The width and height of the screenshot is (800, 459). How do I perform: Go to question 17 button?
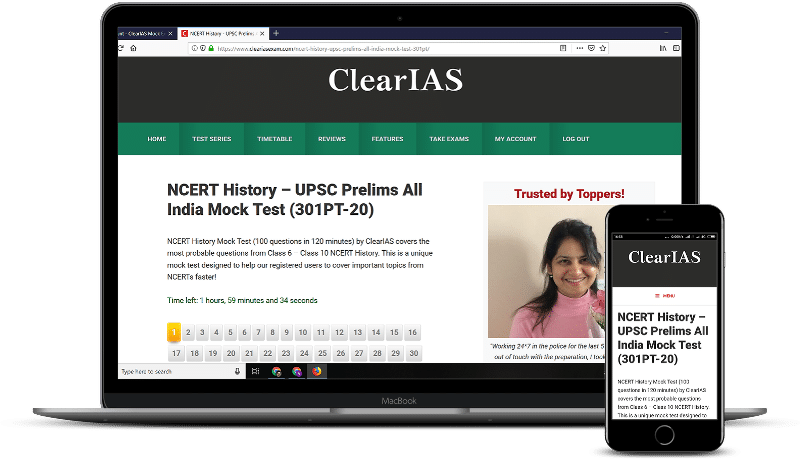pos(177,353)
